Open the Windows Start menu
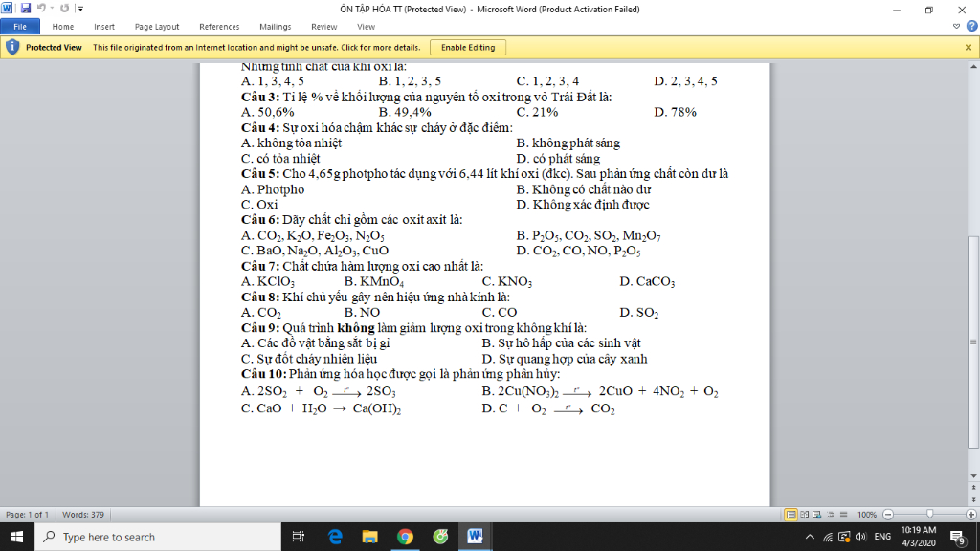The height and width of the screenshot is (551, 980). [x=17, y=537]
